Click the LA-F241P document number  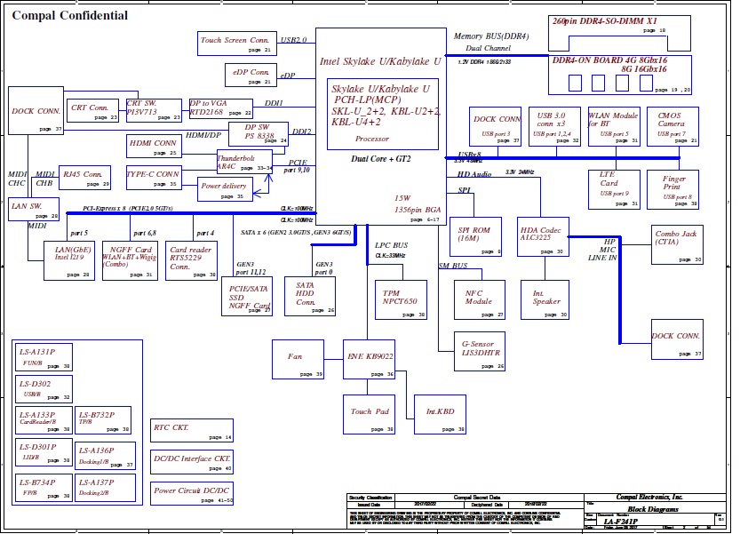click(620, 522)
